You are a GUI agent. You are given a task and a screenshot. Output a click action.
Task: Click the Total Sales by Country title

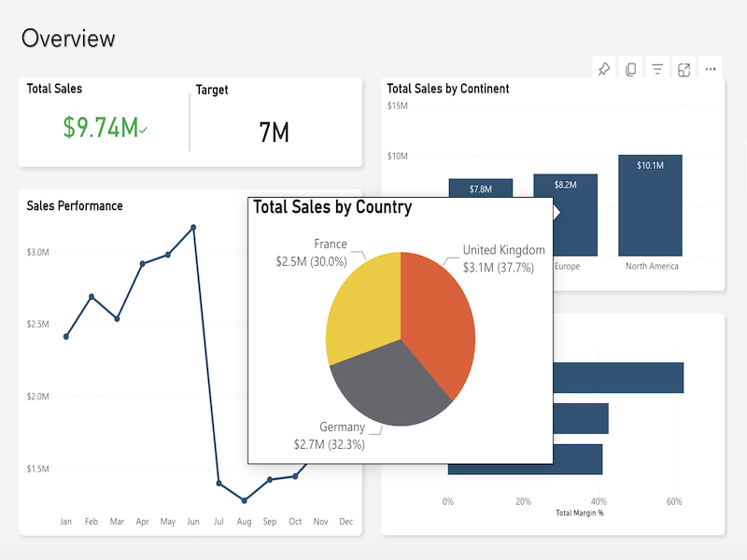coord(332,207)
